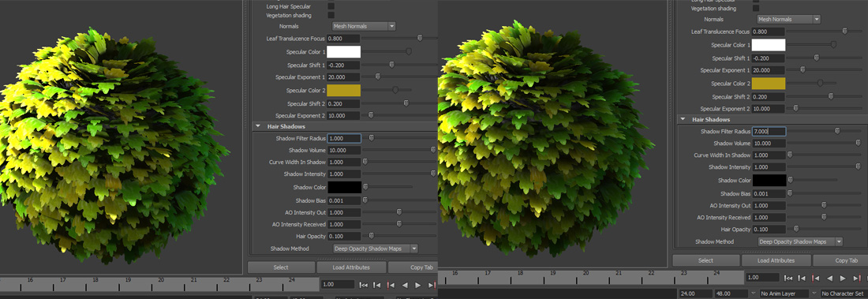Viewport: 868px width, 299px height.
Task: Click Hair Opacity field in left panel
Action: [x=344, y=237]
